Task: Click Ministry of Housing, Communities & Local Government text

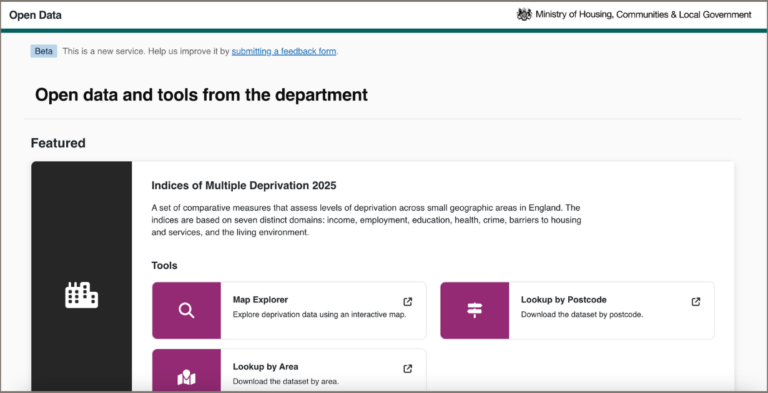Action: [643, 15]
